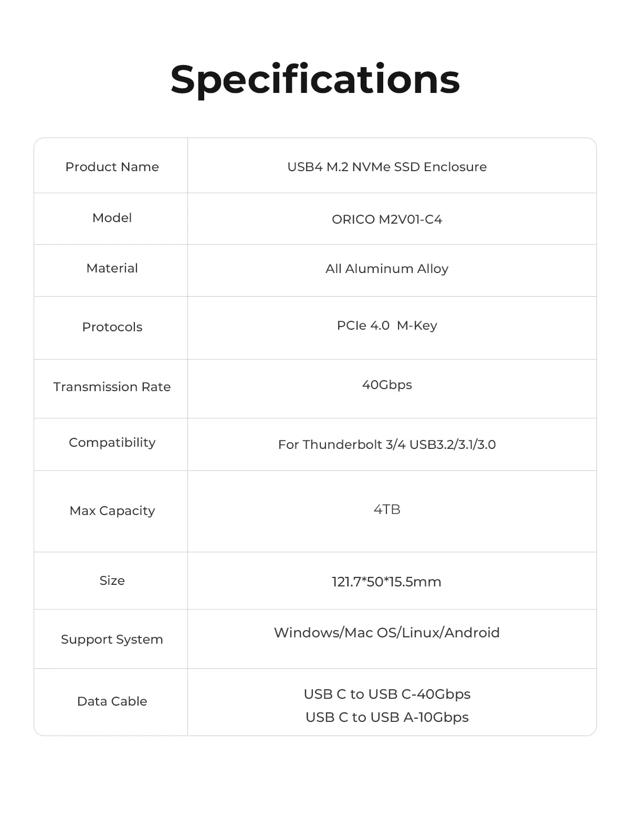Viewport: 630px width, 840px height.
Task: Click the 4TB capacity value
Action: tap(387, 509)
